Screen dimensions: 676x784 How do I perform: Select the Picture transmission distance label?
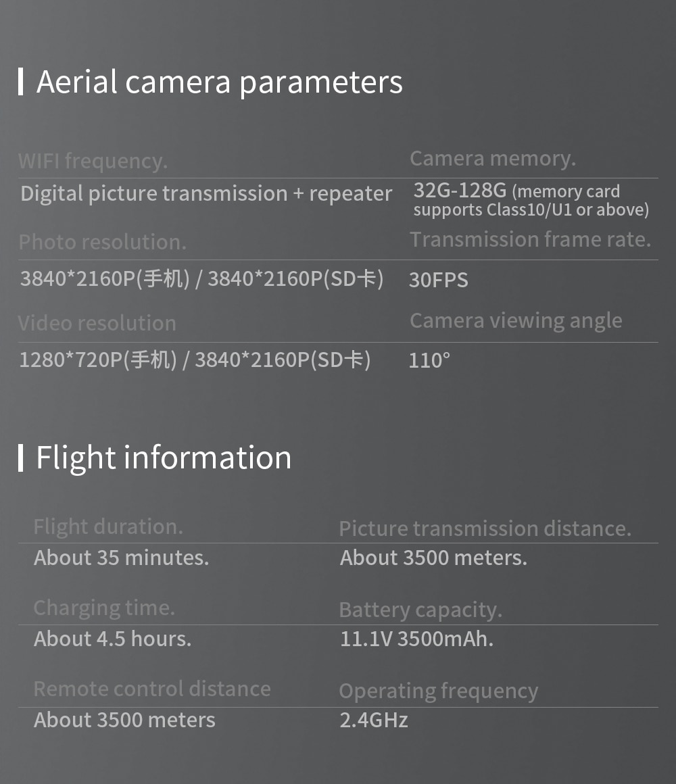coord(485,529)
